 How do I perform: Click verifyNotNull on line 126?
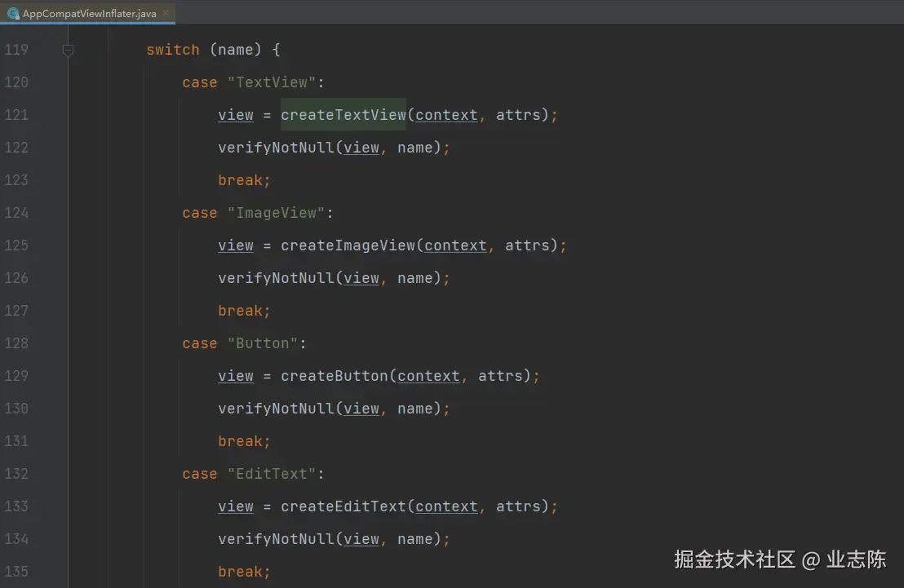(276, 278)
